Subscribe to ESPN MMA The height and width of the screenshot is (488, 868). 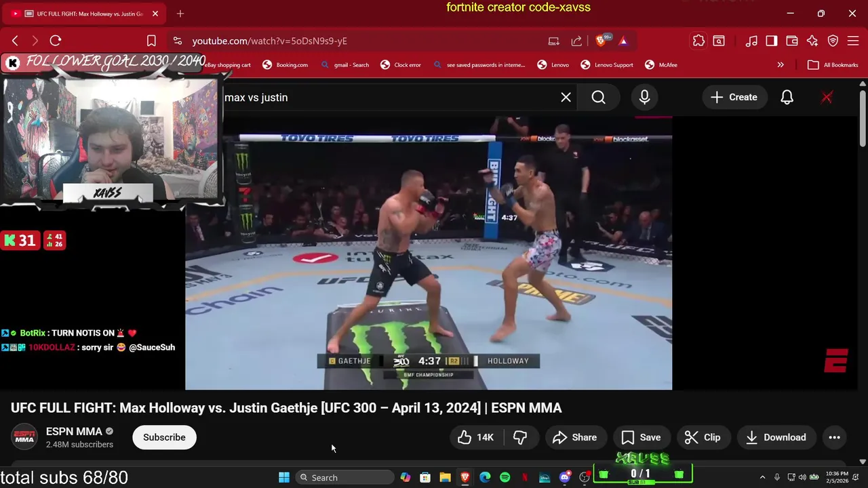tap(164, 437)
